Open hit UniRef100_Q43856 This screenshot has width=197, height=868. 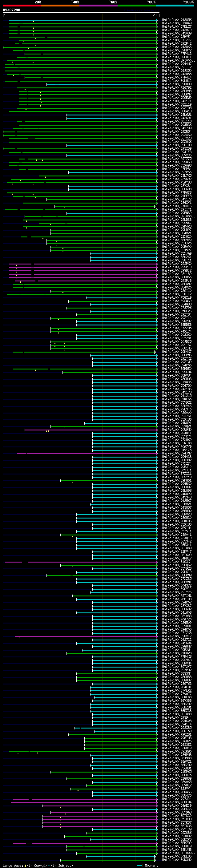(x=176, y=20)
